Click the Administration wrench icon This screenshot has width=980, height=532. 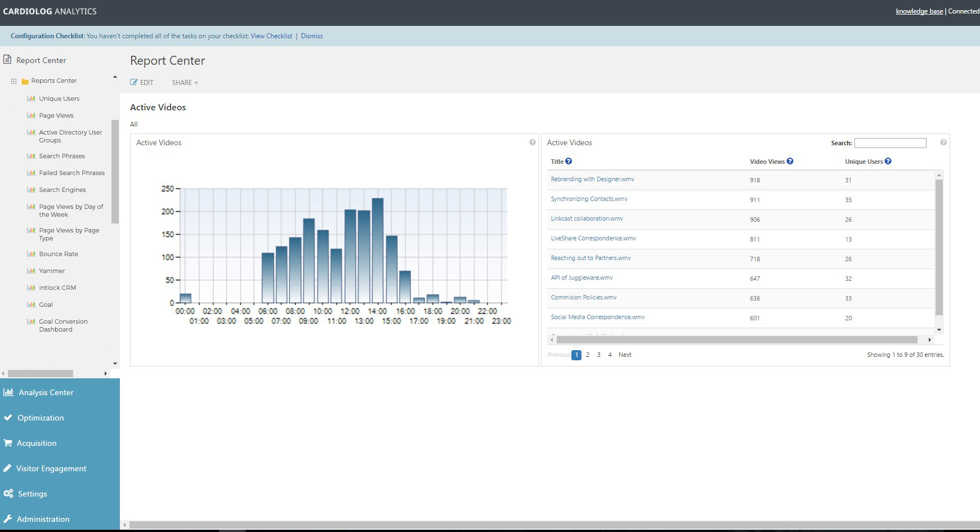coord(8,519)
